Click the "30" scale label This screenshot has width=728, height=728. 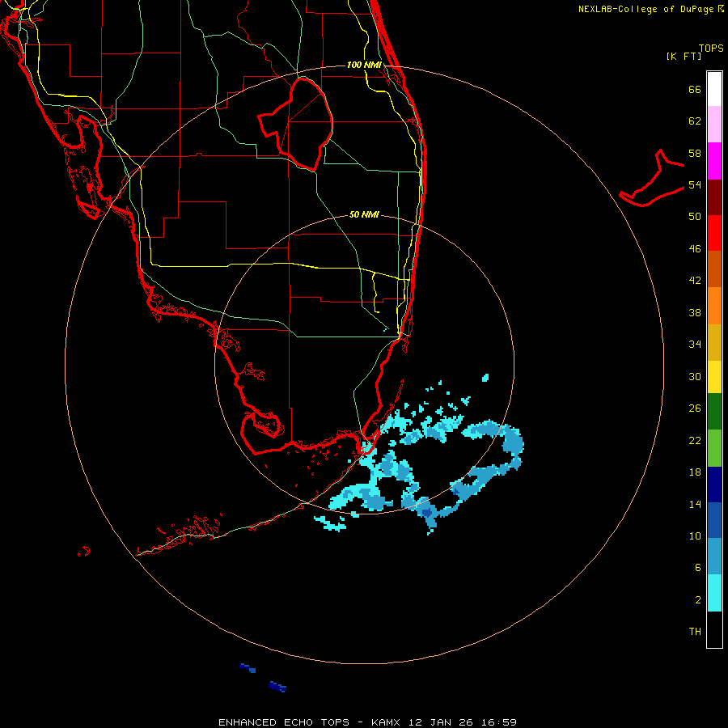click(x=695, y=376)
